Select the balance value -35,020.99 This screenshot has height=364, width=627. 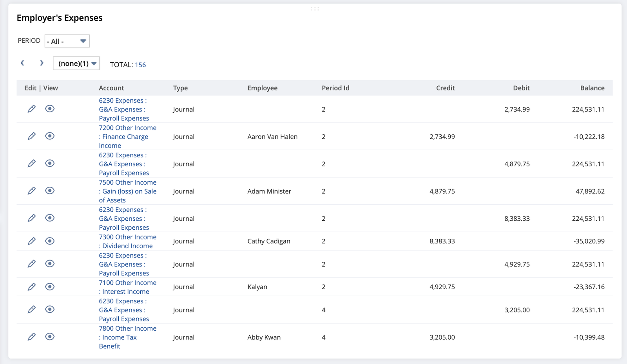(x=589, y=241)
